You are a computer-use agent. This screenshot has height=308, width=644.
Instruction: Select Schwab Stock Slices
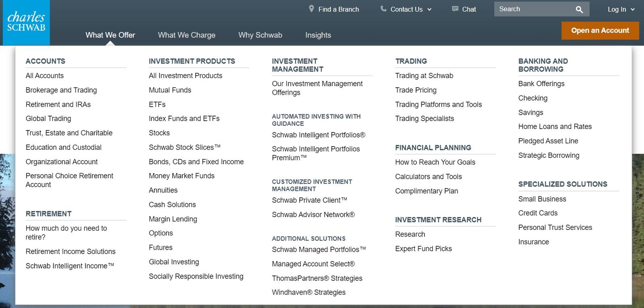[185, 147]
